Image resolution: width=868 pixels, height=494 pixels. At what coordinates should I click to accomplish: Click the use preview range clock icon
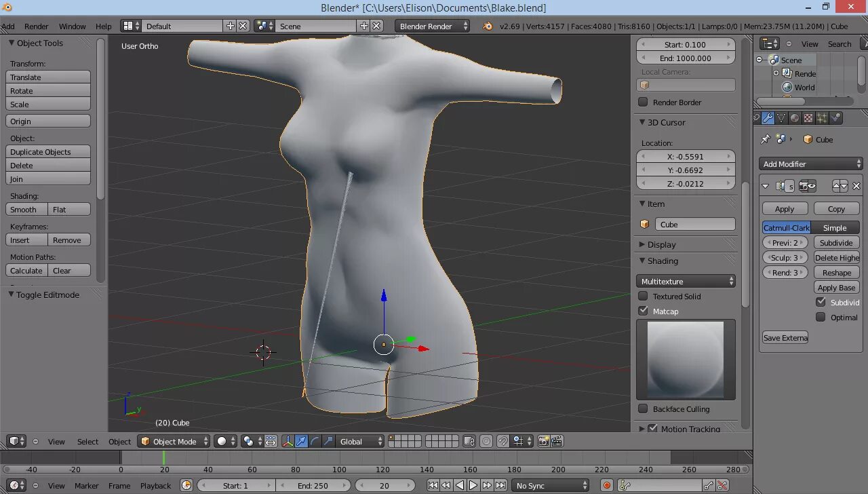pos(186,485)
